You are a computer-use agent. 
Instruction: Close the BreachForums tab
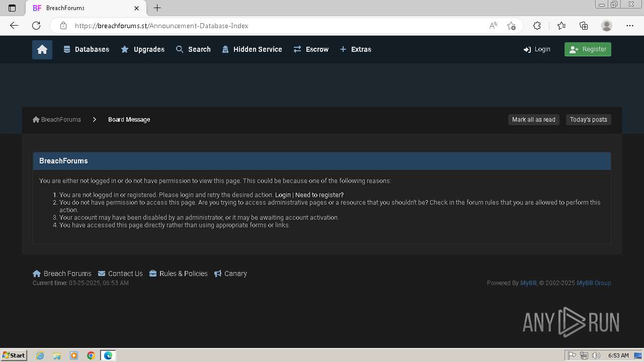click(x=137, y=8)
